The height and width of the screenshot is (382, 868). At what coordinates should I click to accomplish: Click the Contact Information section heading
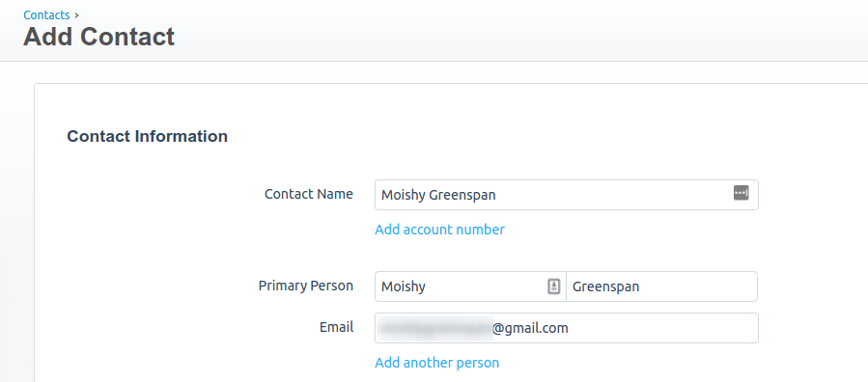click(148, 136)
